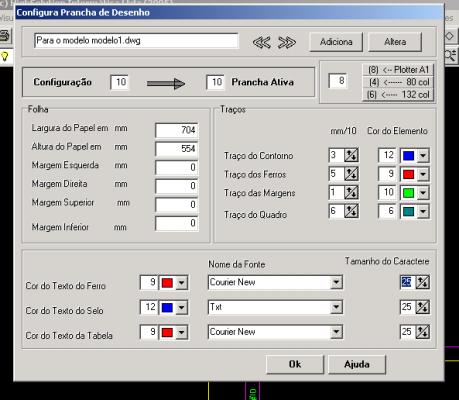Open Cor do Texto do Ferro color dropdown

pos(181,283)
